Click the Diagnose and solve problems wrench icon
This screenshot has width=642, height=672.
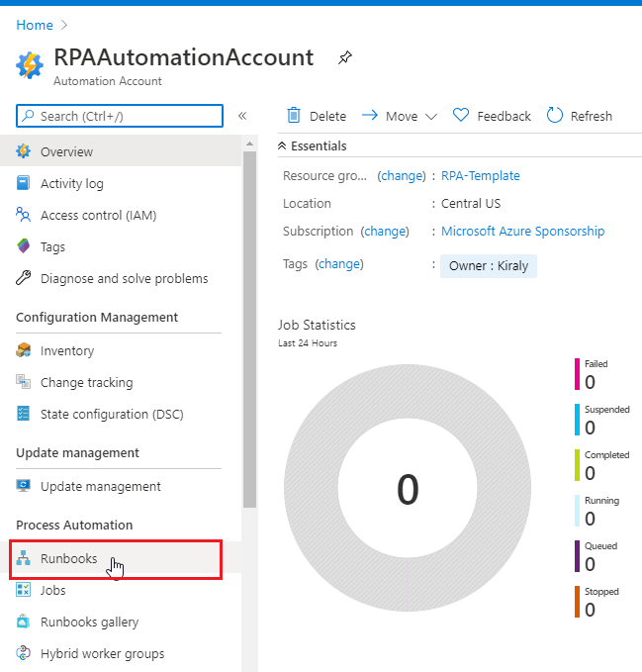click(25, 279)
